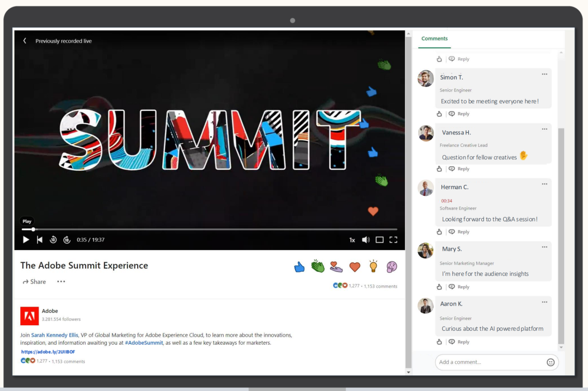Image resolution: width=588 pixels, height=391 pixels.
Task: Open options menu for Vanessa H.'s comment
Action: (x=544, y=129)
